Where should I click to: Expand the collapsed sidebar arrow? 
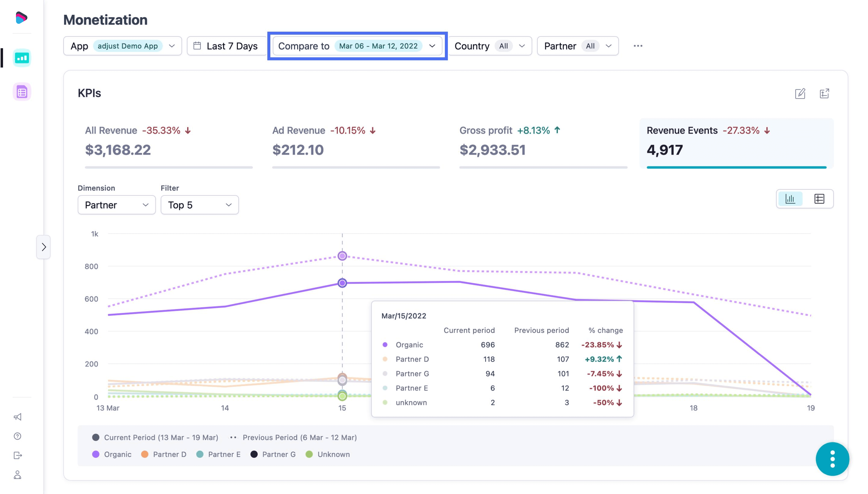[44, 247]
